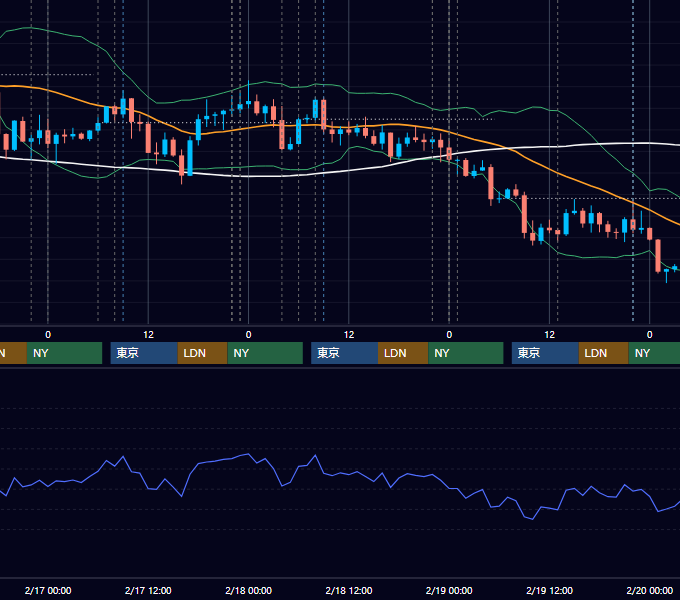Click the 2/17 00:00 date label

tap(48, 590)
